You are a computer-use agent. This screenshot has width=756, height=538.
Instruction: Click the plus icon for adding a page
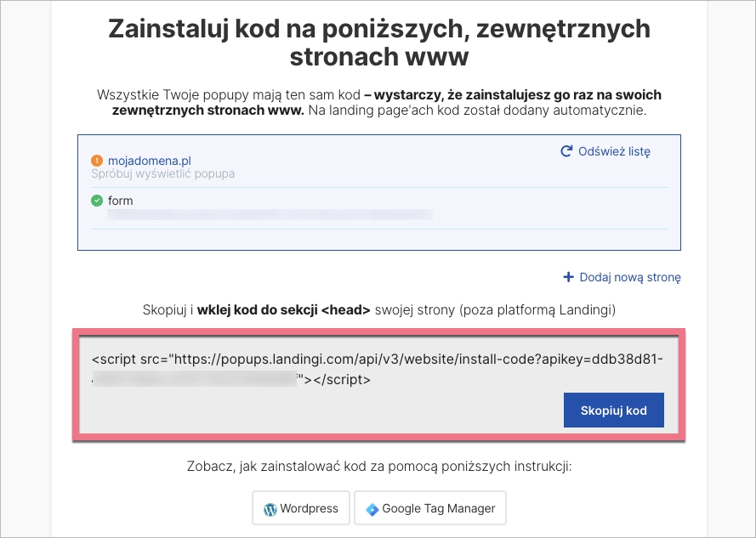(568, 277)
